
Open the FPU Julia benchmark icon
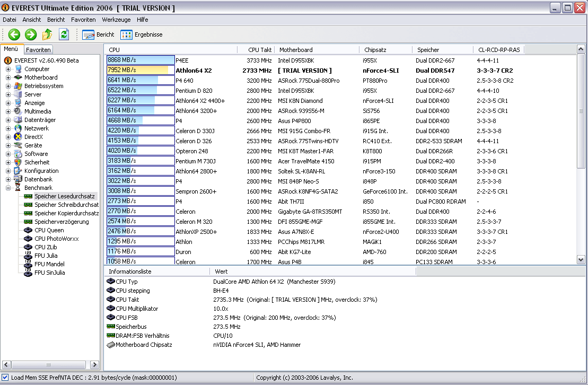[x=28, y=256]
